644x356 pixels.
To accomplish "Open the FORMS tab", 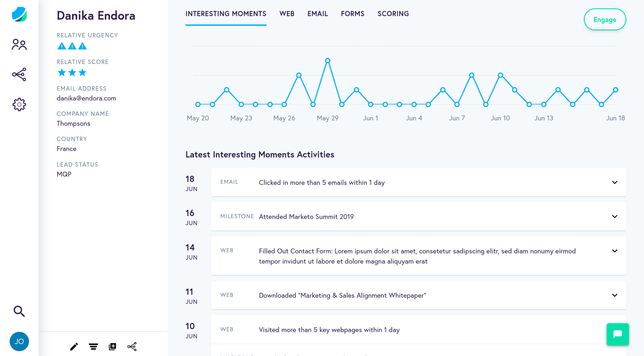I will coord(352,14).
